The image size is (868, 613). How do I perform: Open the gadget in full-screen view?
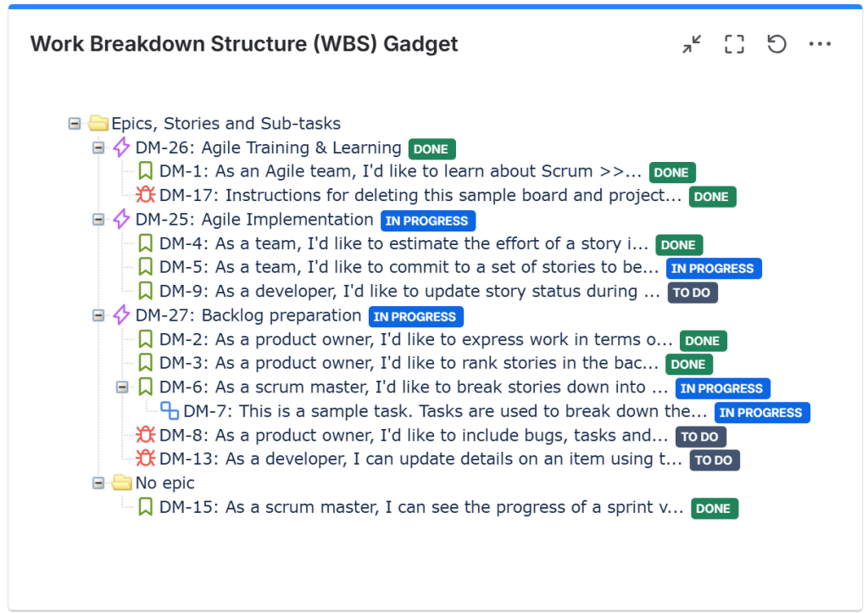tap(734, 44)
